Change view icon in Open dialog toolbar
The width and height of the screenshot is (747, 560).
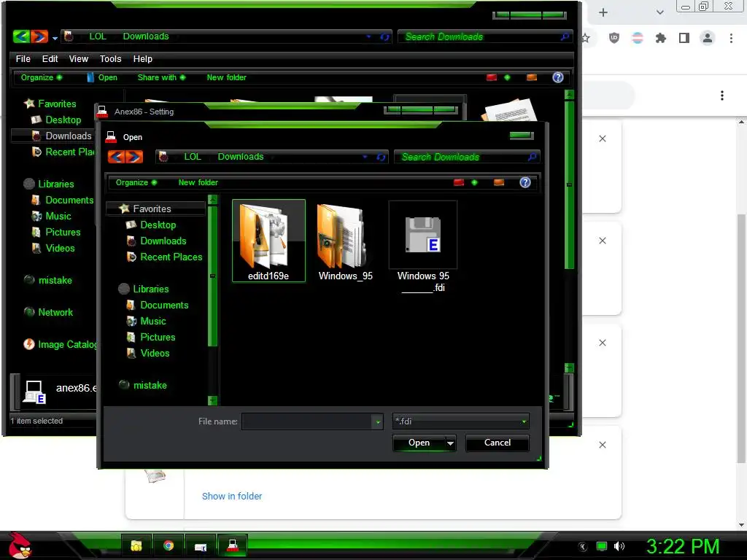click(x=459, y=182)
